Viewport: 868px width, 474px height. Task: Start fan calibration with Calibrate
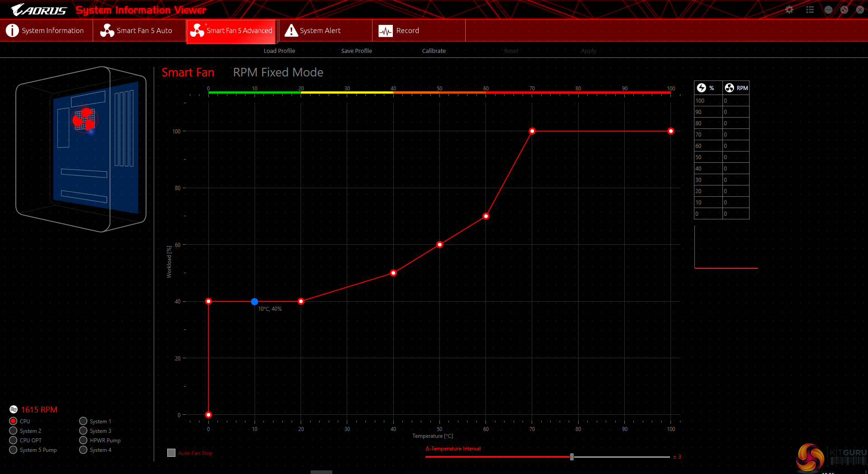coord(434,51)
